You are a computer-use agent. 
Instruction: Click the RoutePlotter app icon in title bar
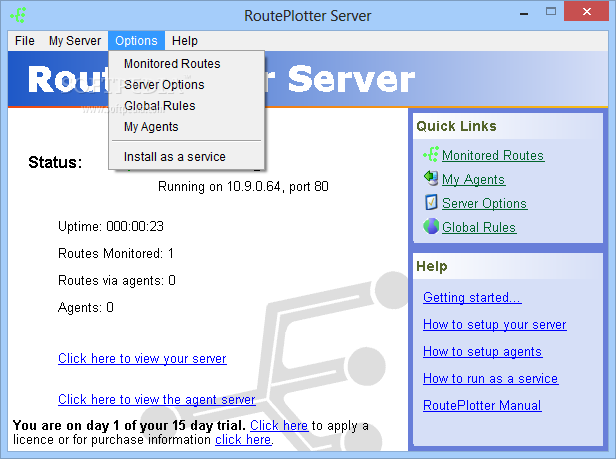[x=18, y=15]
